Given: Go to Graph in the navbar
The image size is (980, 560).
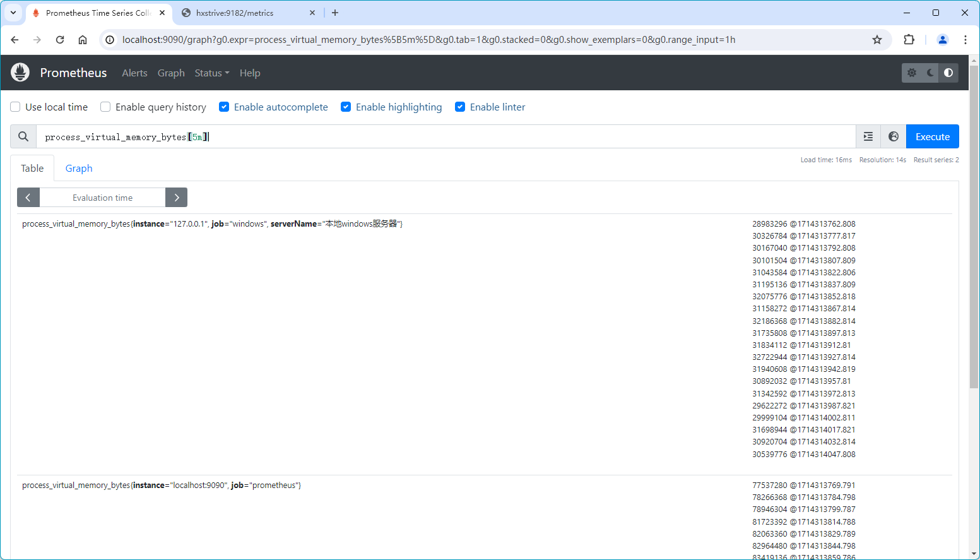Looking at the screenshot, I should [x=171, y=73].
